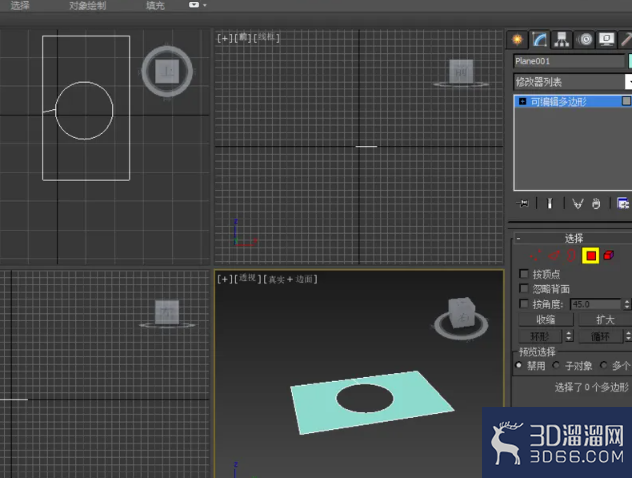
Task: Open 修改器列表 modifier list dropdown
Action: point(573,82)
